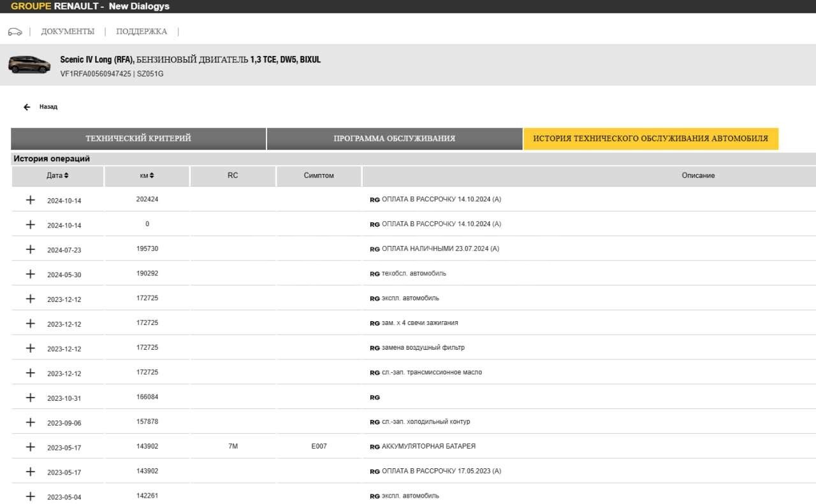Click the Симптом column header
Screen dimensions: 816x504
point(319,176)
